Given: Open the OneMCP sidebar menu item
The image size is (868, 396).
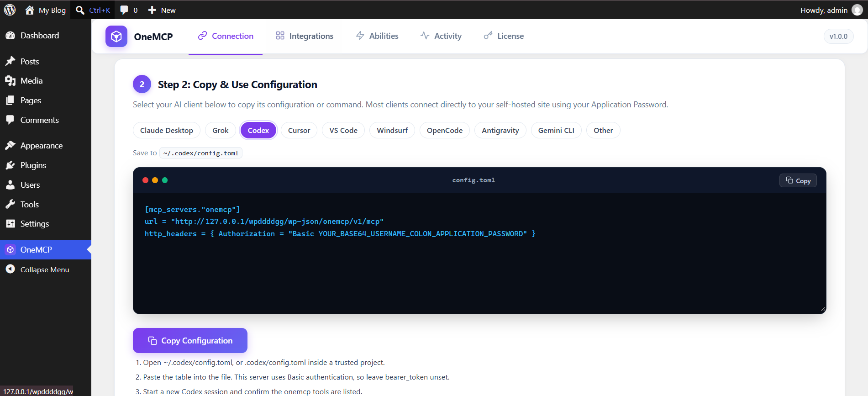Looking at the screenshot, I should click(x=46, y=249).
